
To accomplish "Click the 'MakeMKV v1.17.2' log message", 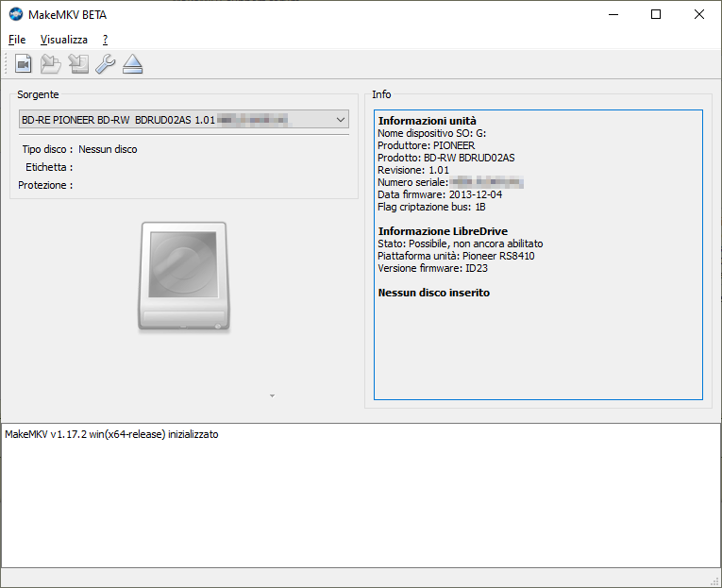I will (111, 434).
